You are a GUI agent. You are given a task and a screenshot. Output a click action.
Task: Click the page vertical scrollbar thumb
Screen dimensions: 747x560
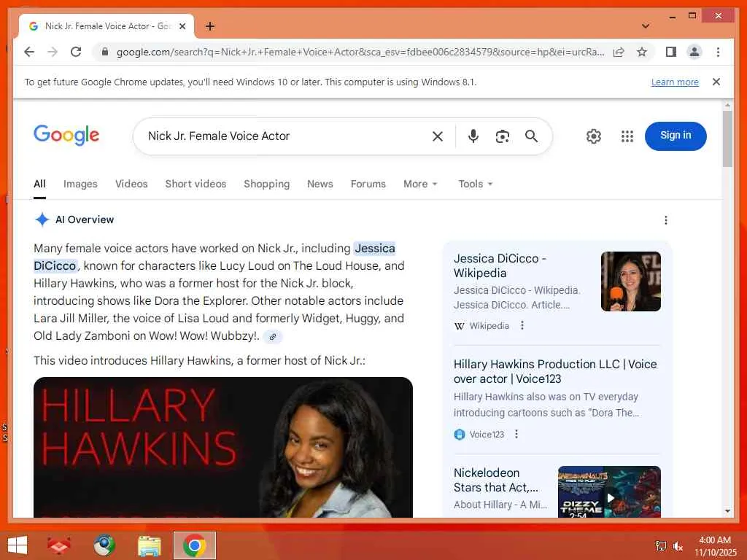click(x=727, y=139)
